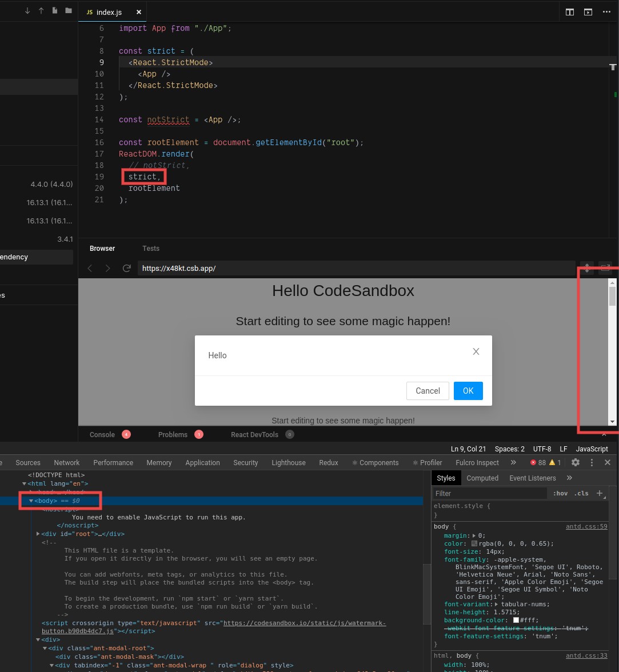Open the DevTools Sources tab

[x=28, y=463]
